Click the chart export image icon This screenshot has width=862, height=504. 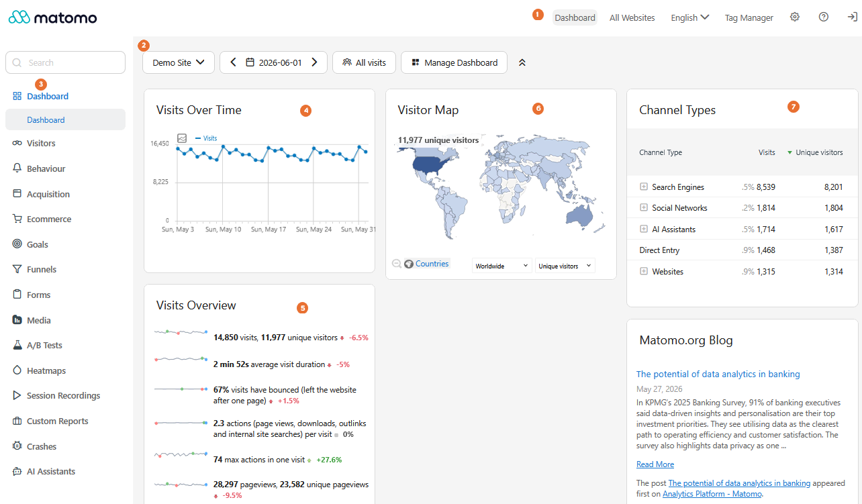182,138
